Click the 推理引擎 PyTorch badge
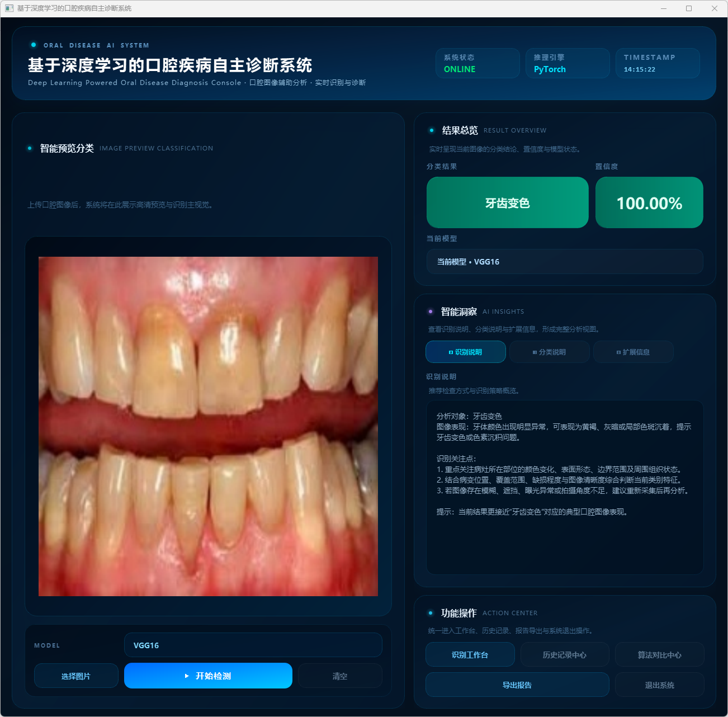Image resolution: width=728 pixels, height=717 pixels. tap(568, 63)
